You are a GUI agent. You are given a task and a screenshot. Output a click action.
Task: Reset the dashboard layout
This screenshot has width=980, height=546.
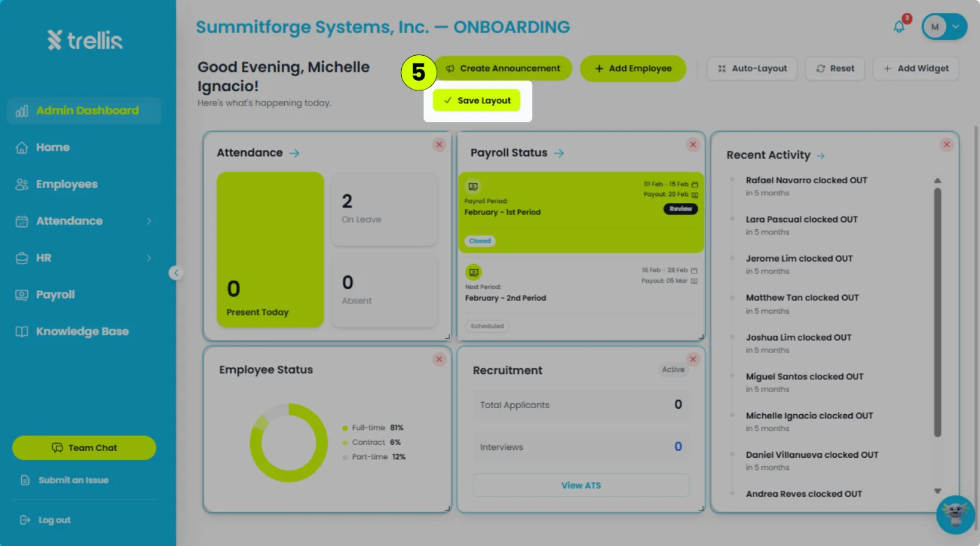point(835,69)
